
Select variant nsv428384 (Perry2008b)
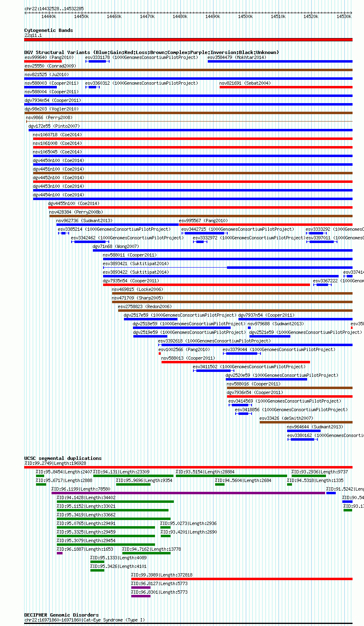201,216
